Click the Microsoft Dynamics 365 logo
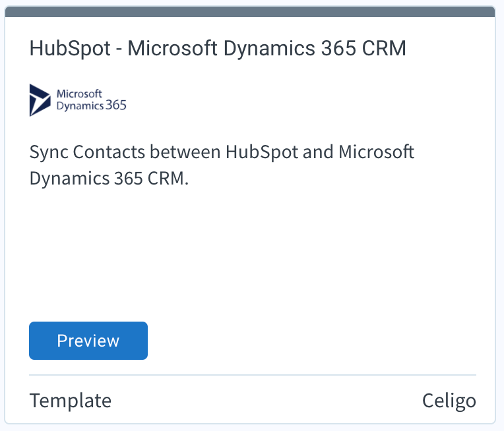 coord(78,100)
